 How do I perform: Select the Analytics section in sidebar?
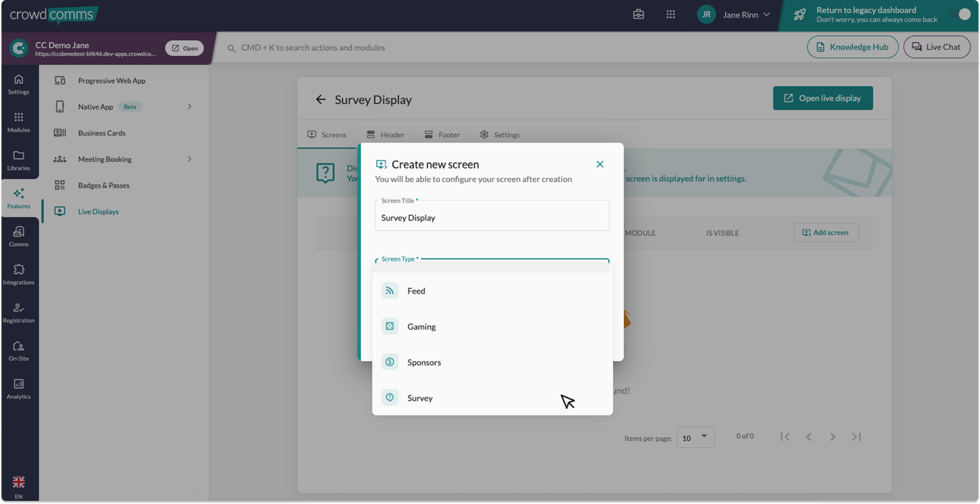[19, 388]
